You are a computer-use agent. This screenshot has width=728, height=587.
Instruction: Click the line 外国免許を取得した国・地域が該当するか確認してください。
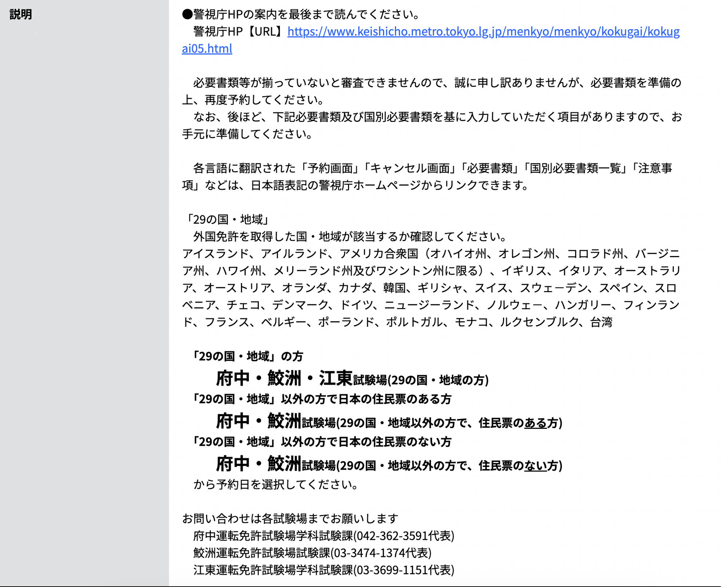pos(350,237)
